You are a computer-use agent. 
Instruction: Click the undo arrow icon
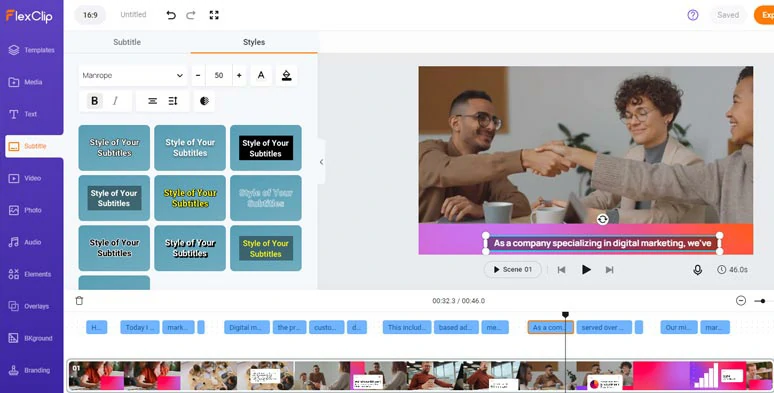point(171,15)
